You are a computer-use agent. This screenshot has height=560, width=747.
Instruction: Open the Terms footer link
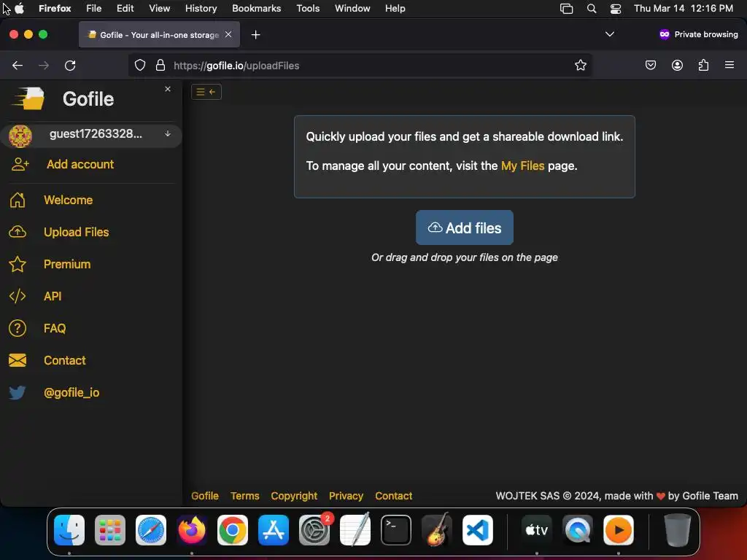245,496
